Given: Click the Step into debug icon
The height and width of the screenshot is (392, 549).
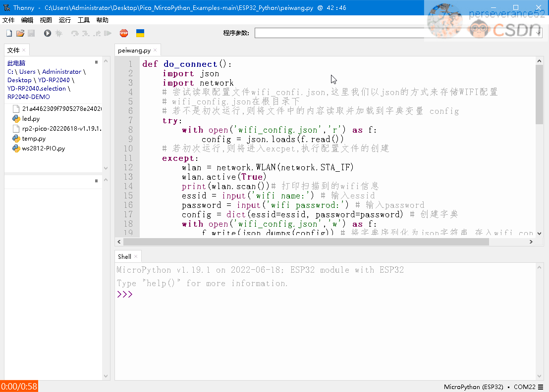Looking at the screenshot, I should pyautogui.click(x=86, y=33).
